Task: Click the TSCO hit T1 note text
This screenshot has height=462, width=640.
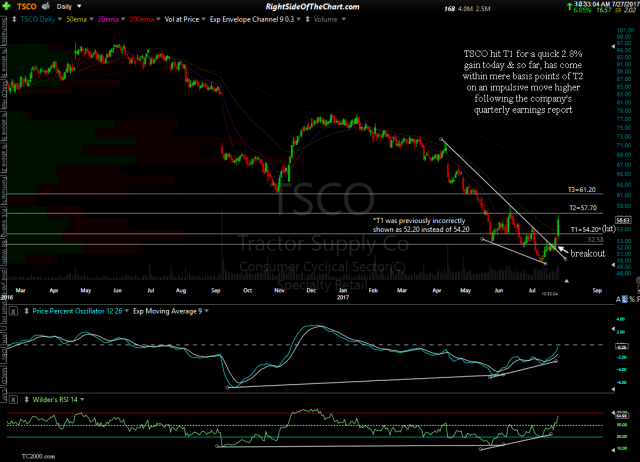Action: (x=523, y=82)
